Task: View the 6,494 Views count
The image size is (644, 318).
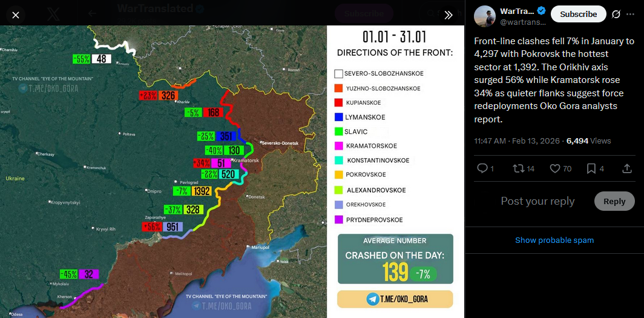Action: tap(589, 141)
